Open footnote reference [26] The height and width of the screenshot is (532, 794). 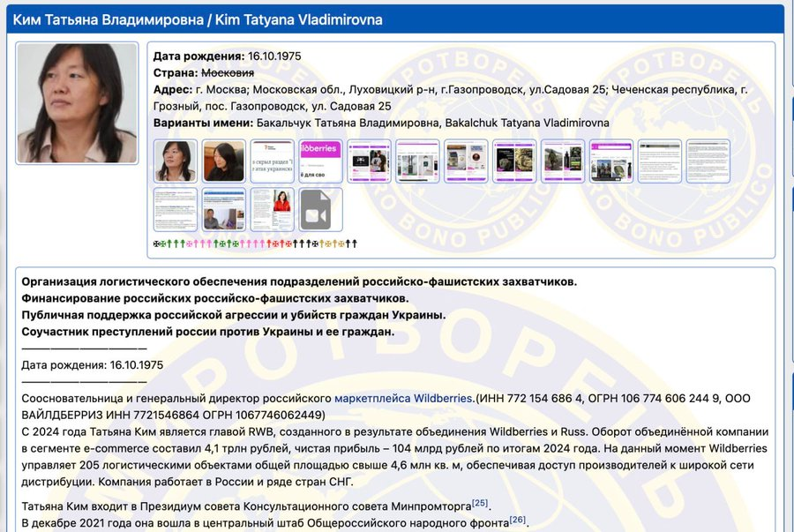(x=518, y=520)
